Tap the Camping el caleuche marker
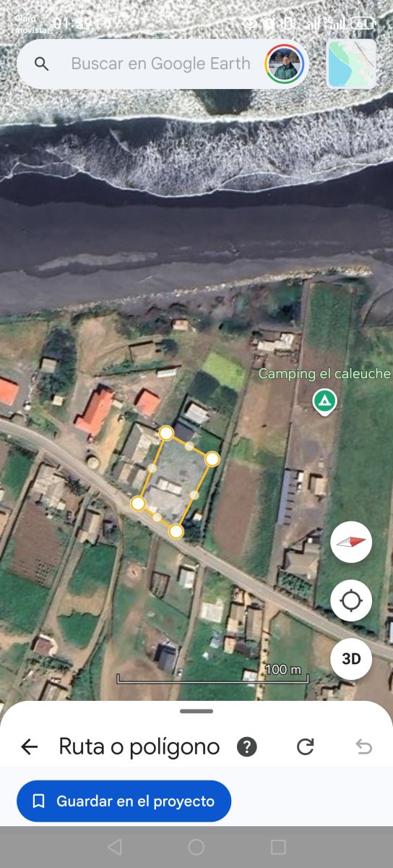The height and width of the screenshot is (868, 393). (x=324, y=401)
